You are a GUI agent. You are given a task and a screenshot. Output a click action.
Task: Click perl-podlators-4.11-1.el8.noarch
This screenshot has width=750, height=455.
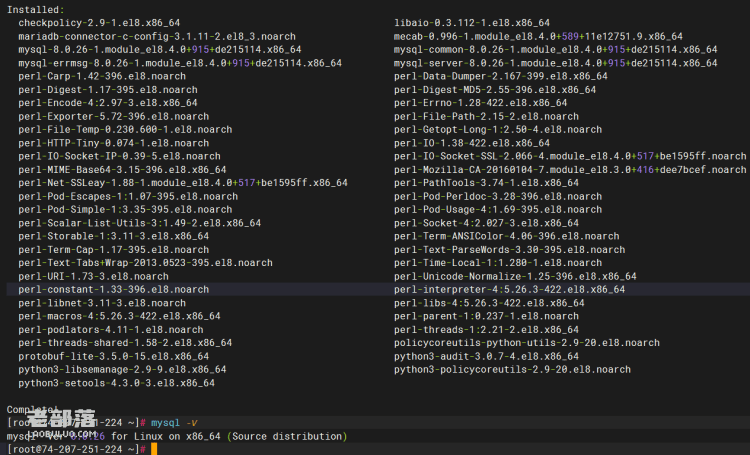coord(110,329)
